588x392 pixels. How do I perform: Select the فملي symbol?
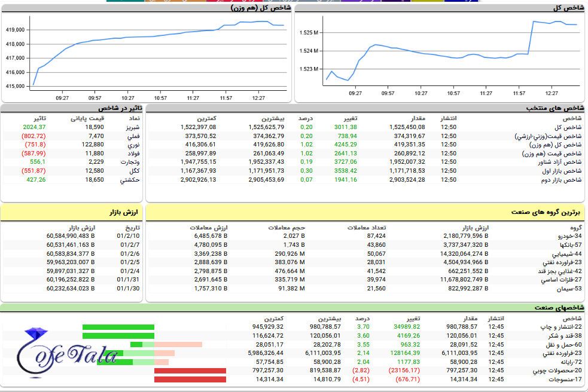[131, 136]
